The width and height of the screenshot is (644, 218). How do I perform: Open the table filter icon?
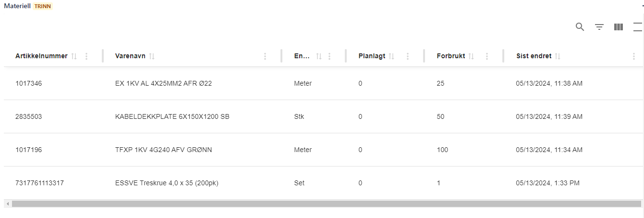[599, 27]
